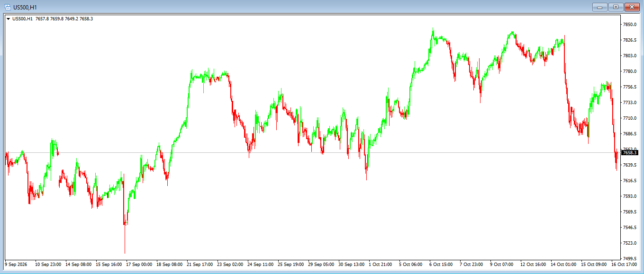Click the 15 Sep 16:00 time label
The height and width of the screenshot is (274, 644).
pos(109,265)
